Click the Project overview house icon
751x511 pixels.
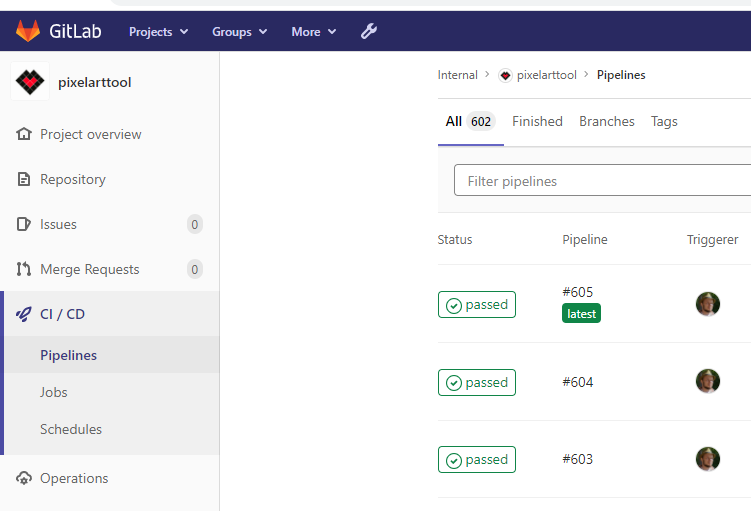tap(23, 134)
